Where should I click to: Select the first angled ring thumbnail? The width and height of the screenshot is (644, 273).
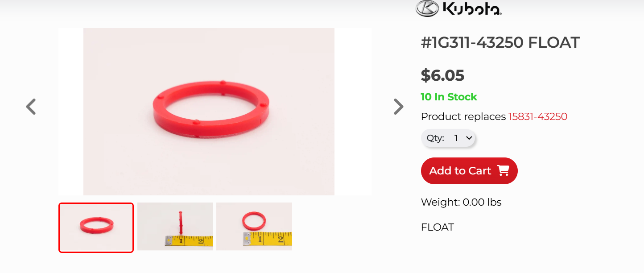(96, 227)
